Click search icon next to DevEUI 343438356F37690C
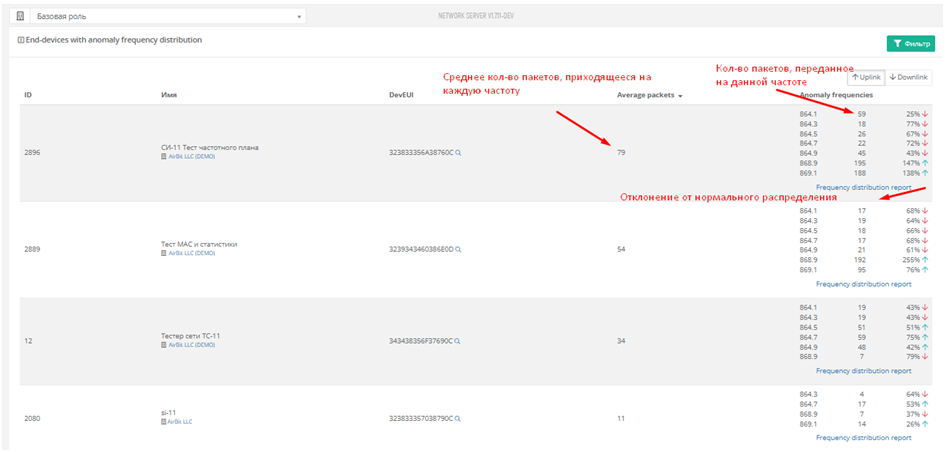Viewport: 945px width, 452px height. tap(458, 341)
